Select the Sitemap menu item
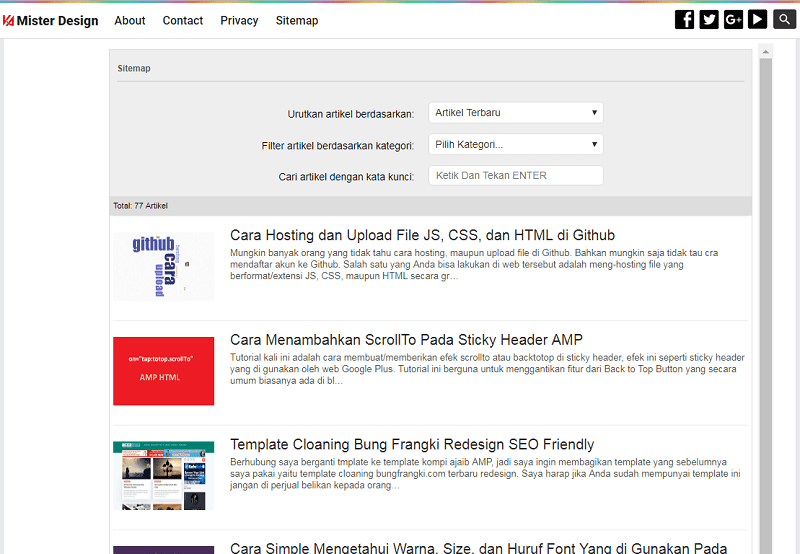 click(x=297, y=20)
